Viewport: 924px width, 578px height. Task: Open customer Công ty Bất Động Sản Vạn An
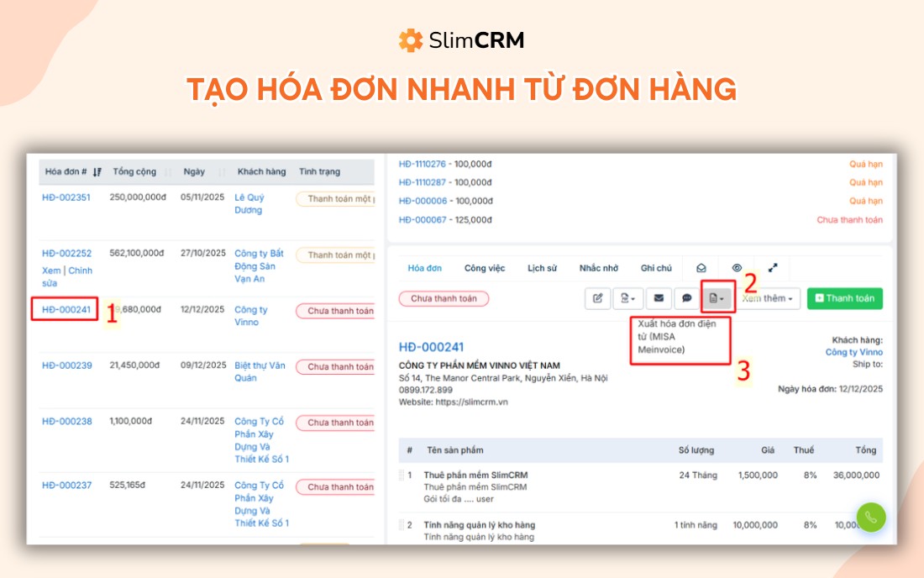point(259,266)
